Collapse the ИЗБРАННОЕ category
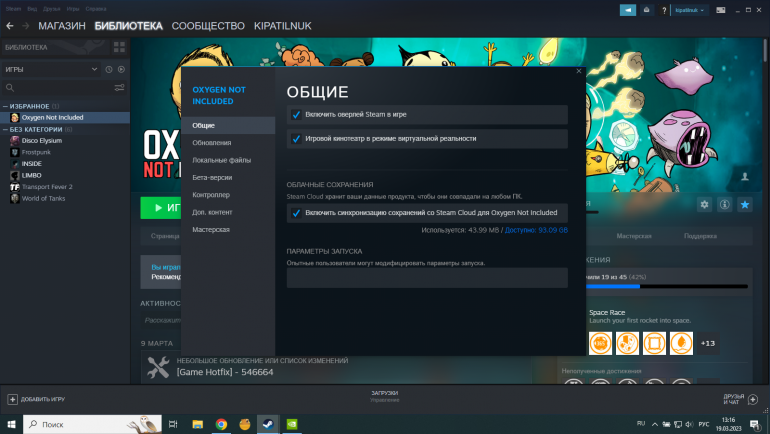Viewport: 770px width, 434px height. (4, 105)
